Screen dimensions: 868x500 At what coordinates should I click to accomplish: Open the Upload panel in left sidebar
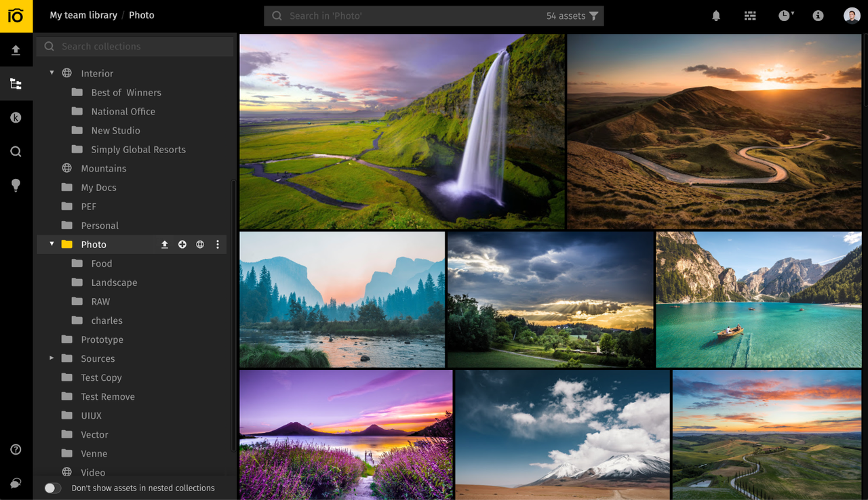tap(16, 49)
